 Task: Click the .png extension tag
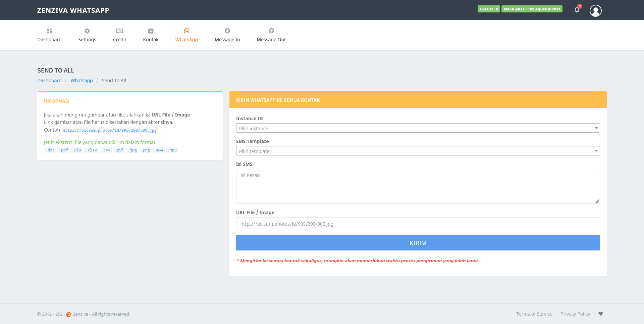[x=145, y=150]
